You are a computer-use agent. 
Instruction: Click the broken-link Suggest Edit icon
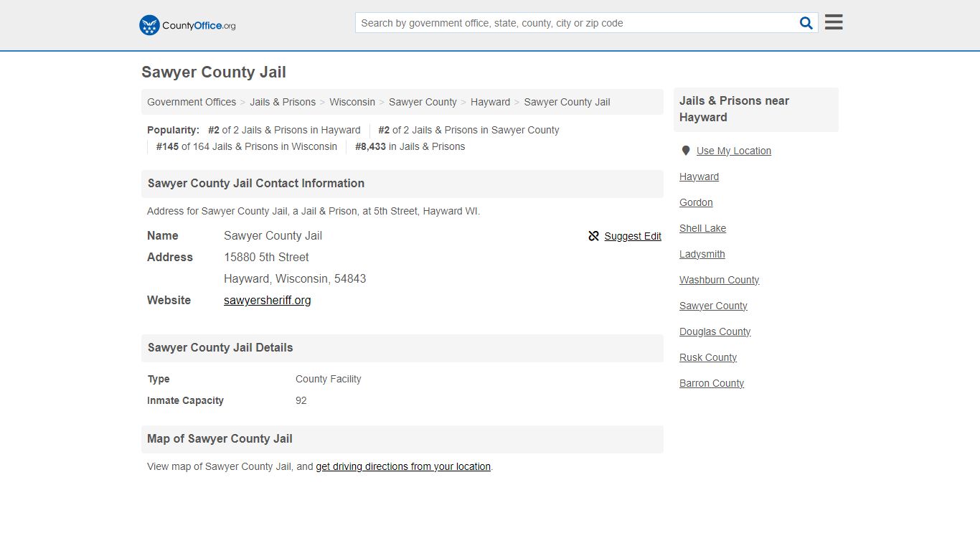pos(593,236)
